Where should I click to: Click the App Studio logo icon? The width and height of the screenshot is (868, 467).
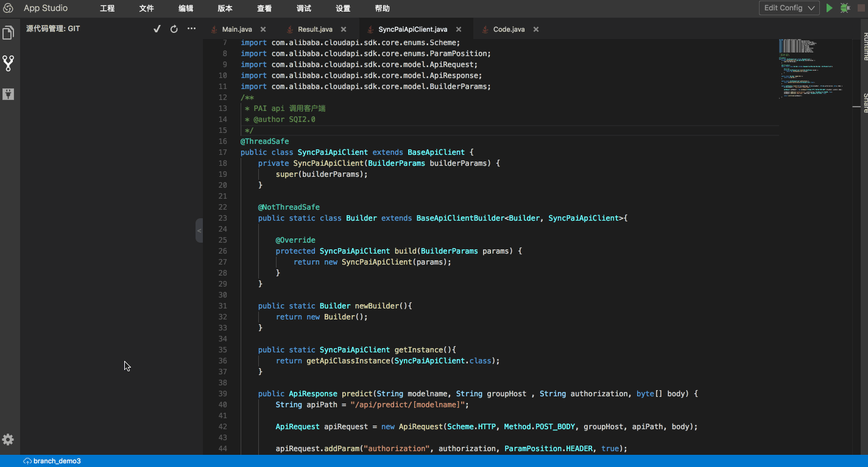point(9,8)
